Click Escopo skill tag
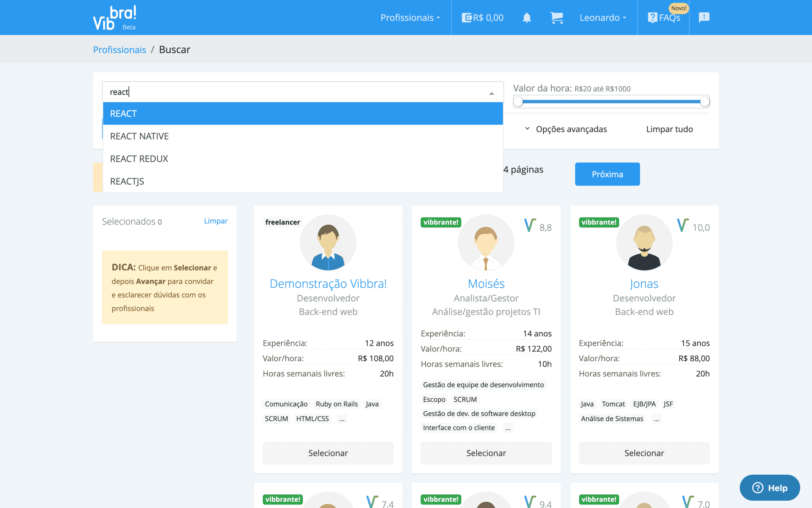The image size is (812, 508). [434, 399]
